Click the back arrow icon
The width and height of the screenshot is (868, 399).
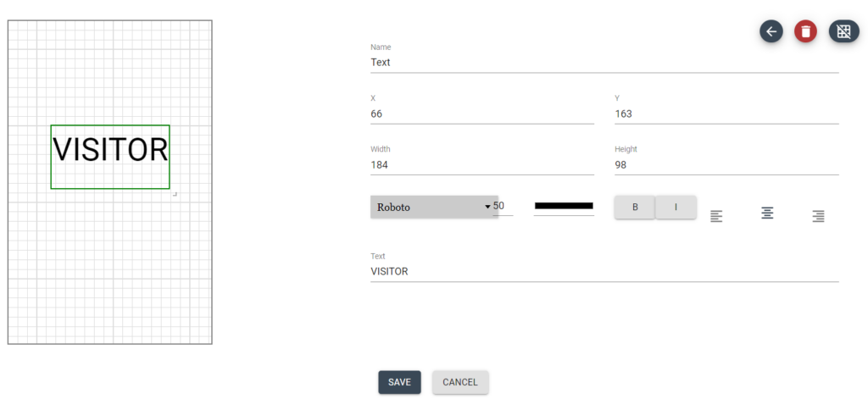(x=771, y=32)
